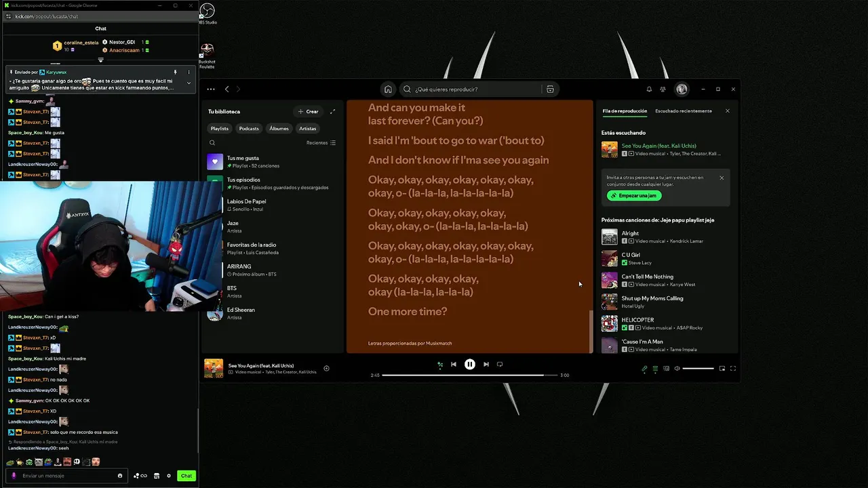This screenshot has height=488, width=868.
Task: Click the lyrics panel scrollbar
Action: pos(590,331)
